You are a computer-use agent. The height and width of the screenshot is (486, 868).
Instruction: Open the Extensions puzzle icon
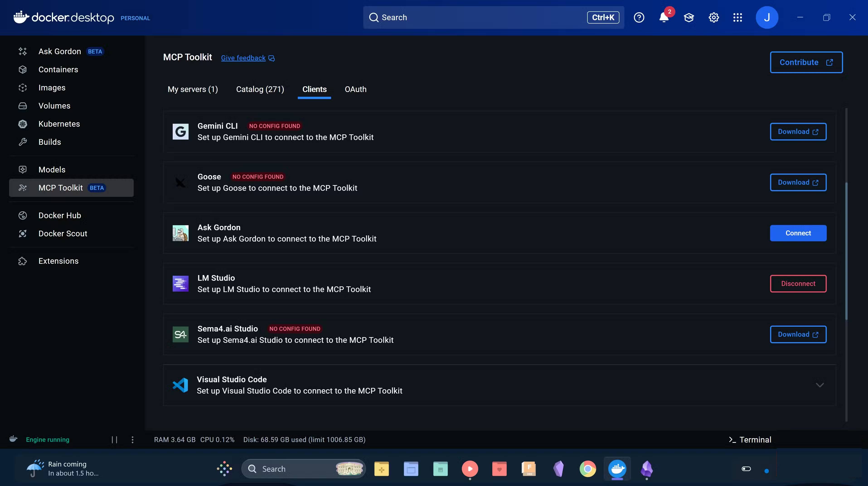point(23,261)
